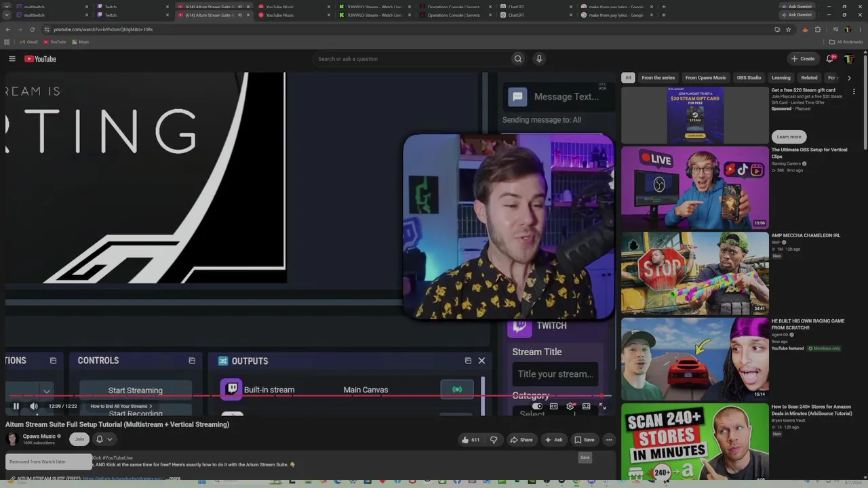Expand the video description with ...more
868x488 pixels.
tap(174, 479)
